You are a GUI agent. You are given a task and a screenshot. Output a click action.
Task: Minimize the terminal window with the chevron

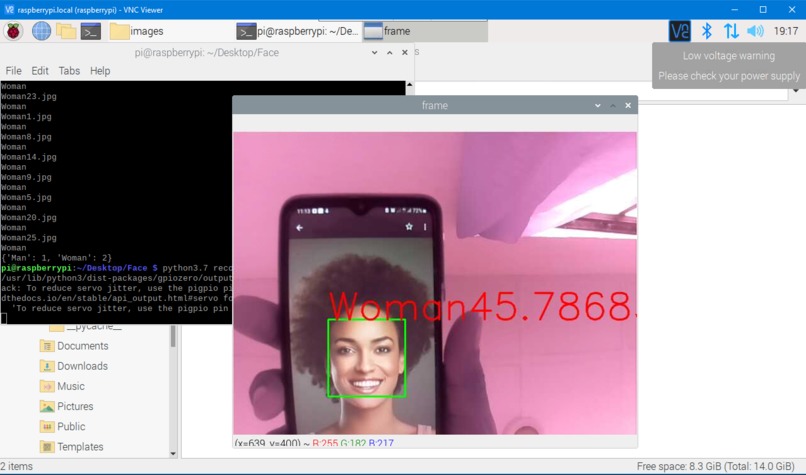(x=375, y=52)
